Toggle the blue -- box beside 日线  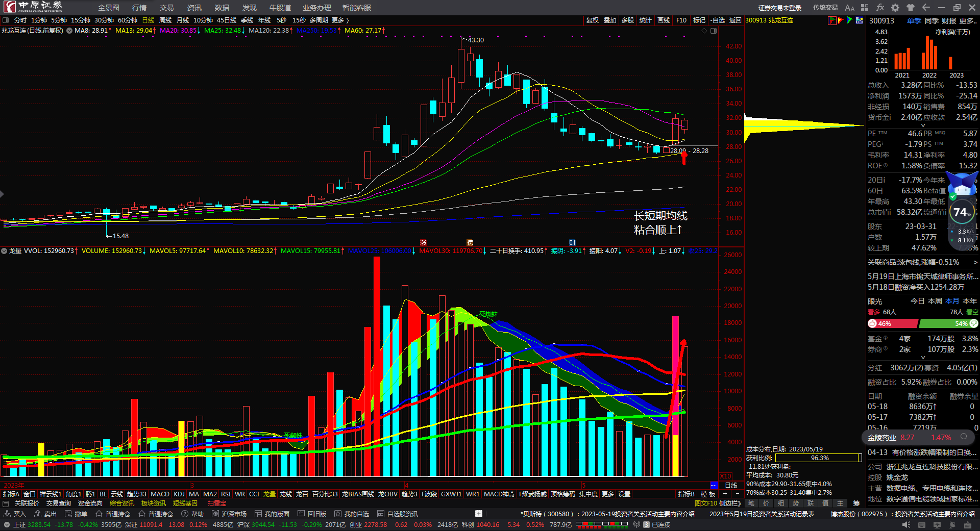(x=714, y=485)
